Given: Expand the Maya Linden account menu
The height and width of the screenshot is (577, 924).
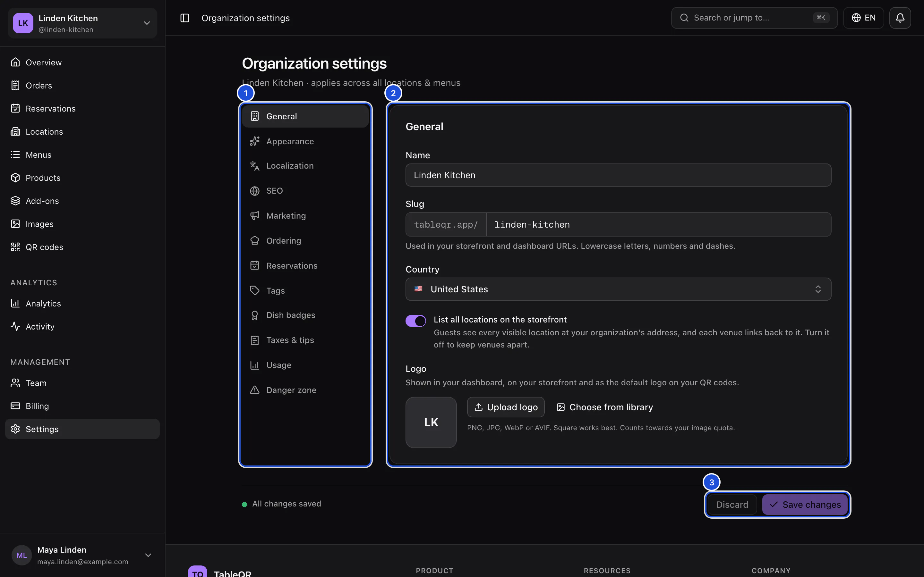Looking at the screenshot, I should coord(82,555).
